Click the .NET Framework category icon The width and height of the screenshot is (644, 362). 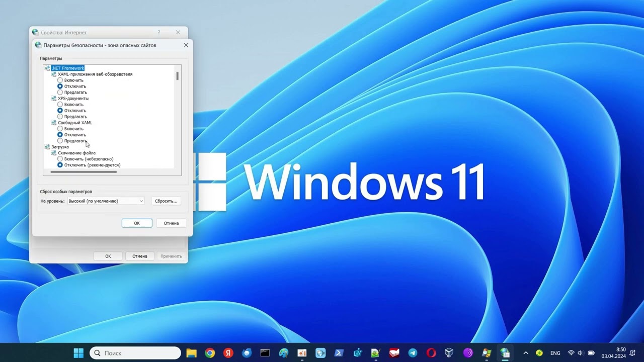point(47,68)
